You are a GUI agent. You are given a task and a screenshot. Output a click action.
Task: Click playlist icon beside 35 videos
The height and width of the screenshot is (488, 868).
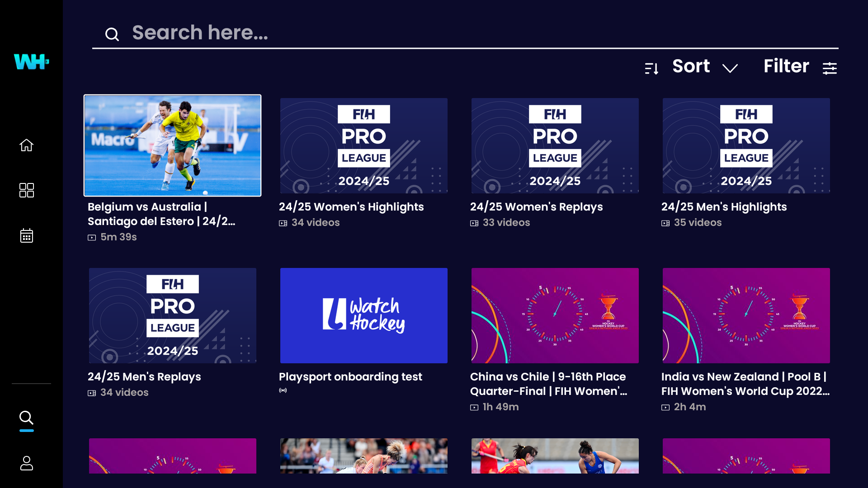[665, 223]
